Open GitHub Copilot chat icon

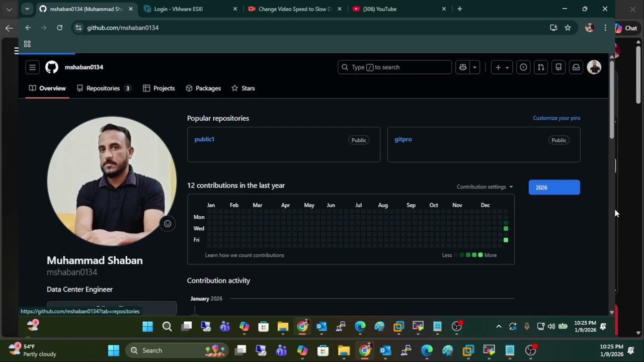point(463,67)
